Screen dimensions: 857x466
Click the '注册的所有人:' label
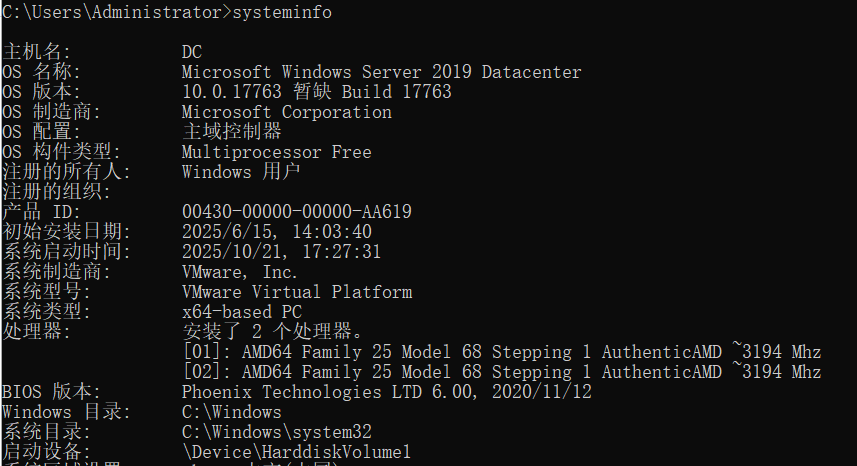67,172
